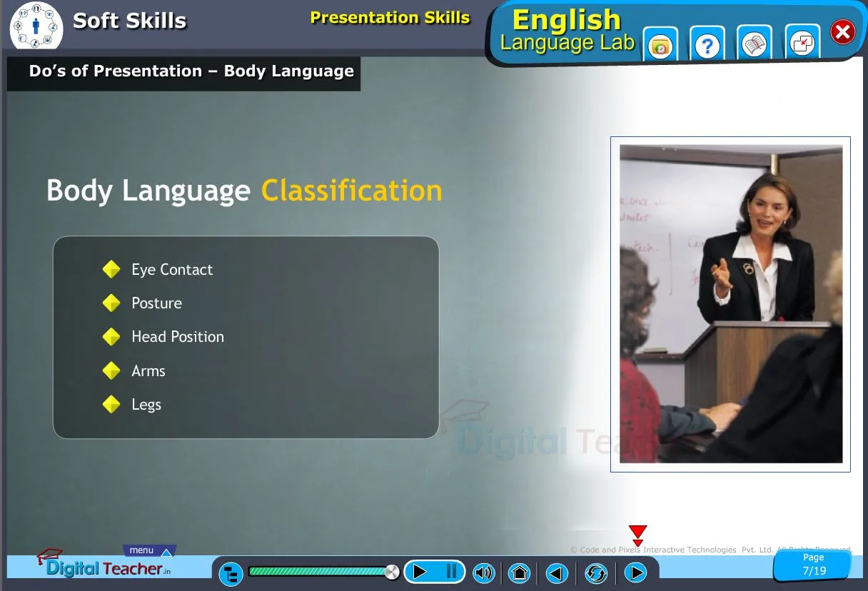Screen dimensions: 868x591
Task: Open the glossary open-book icon
Action: (x=755, y=46)
